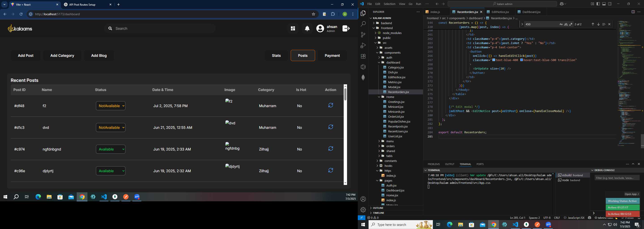Split the editor to the right

pos(633,12)
